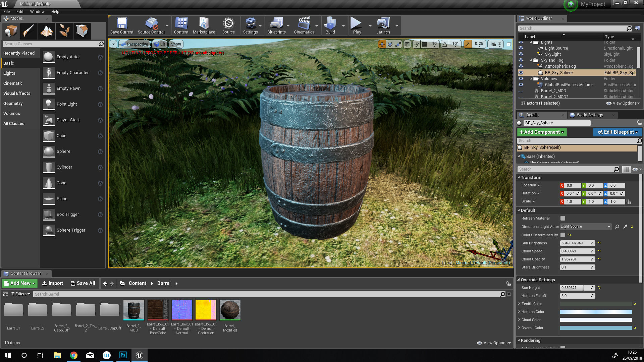The width and height of the screenshot is (644, 362).
Task: Toggle rotation snapping in viewport toolbar
Action: click(x=445, y=44)
